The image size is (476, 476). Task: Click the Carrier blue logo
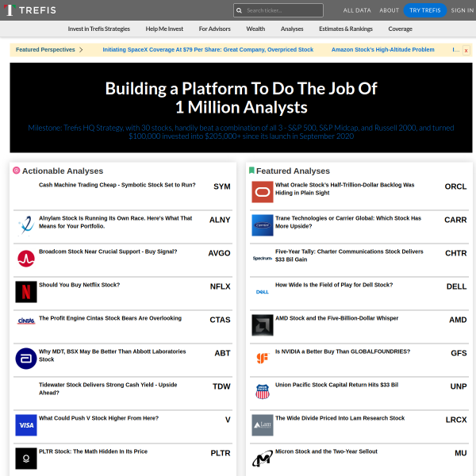tap(263, 225)
